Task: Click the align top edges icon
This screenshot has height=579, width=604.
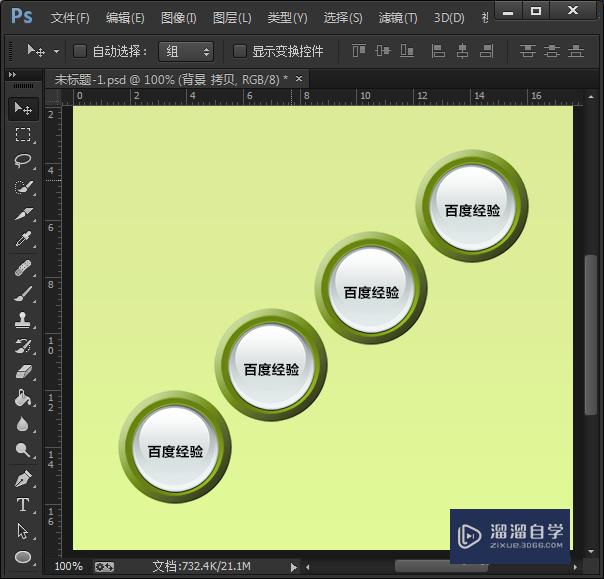Action: 359,50
